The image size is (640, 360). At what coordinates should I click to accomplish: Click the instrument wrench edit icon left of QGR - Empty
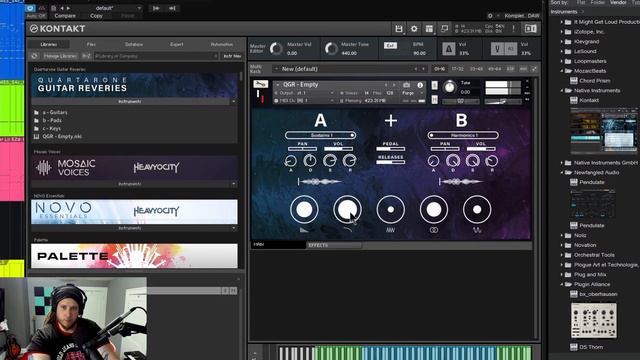[260, 84]
